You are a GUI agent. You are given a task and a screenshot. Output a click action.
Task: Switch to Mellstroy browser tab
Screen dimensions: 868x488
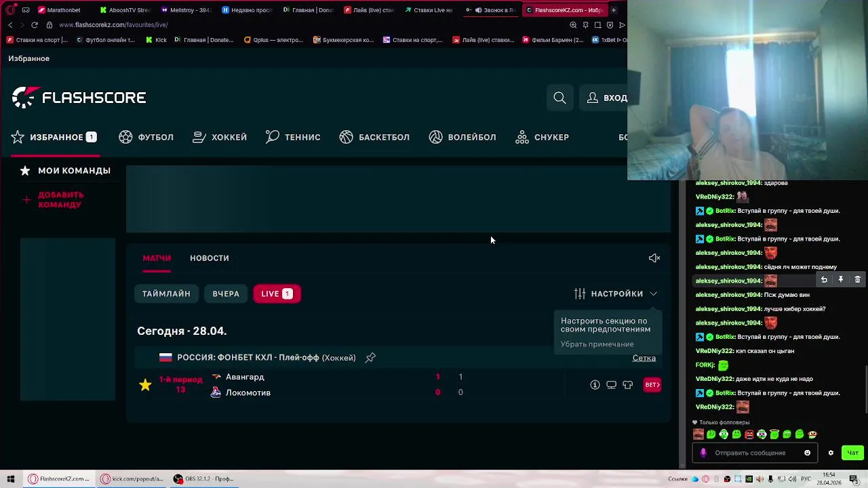coord(186,10)
